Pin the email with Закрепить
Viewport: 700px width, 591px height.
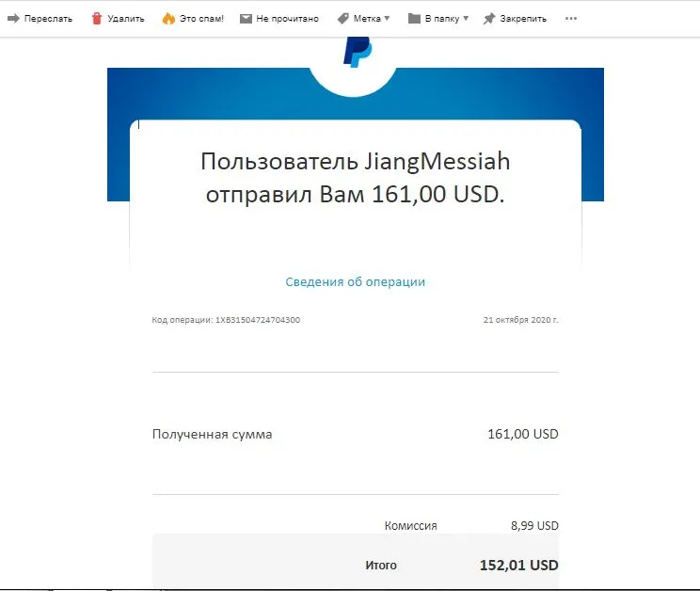coord(523,18)
